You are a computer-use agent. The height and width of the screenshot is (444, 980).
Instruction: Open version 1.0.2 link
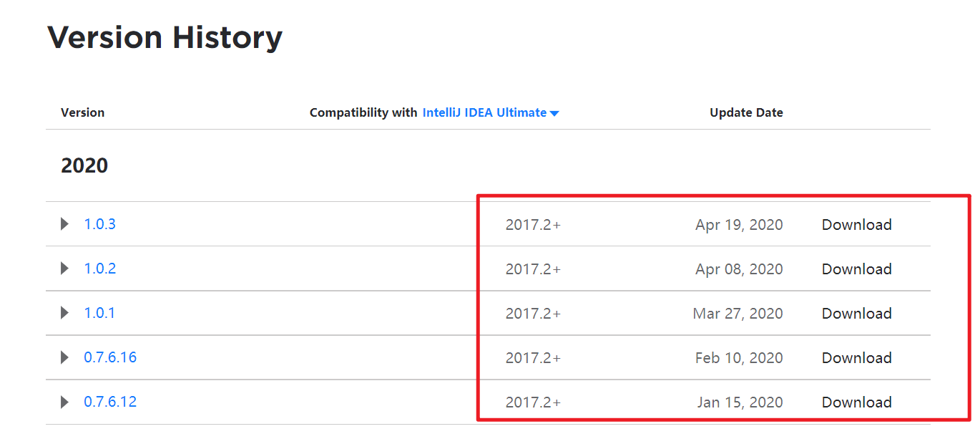[x=99, y=269]
